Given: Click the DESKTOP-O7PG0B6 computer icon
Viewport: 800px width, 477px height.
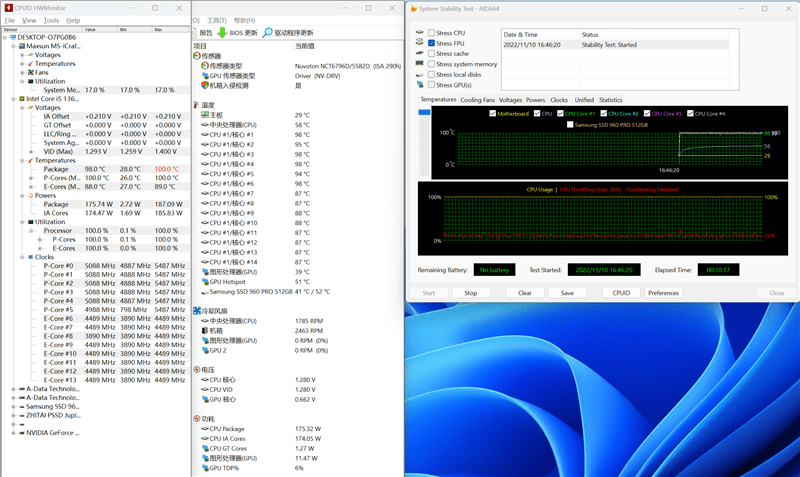Looking at the screenshot, I should click(13, 37).
